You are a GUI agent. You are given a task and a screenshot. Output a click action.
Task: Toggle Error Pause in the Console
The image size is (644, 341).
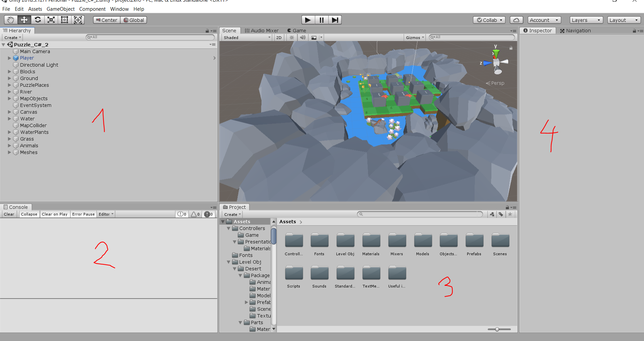point(83,214)
